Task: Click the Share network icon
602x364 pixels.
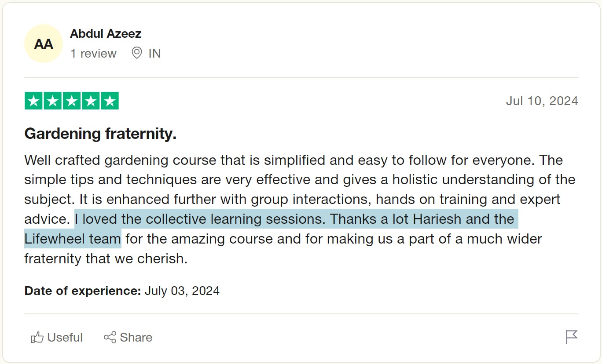Action: point(110,337)
